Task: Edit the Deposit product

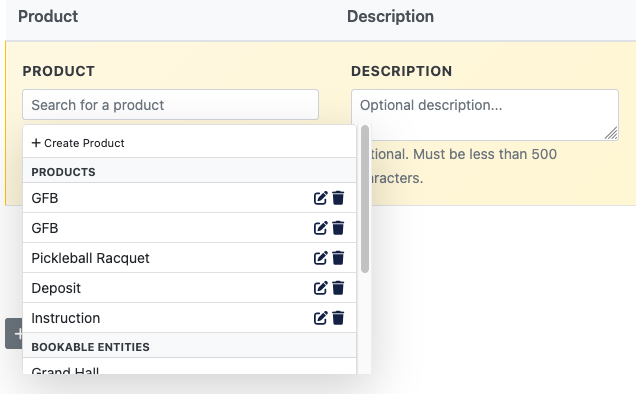Action: click(320, 288)
